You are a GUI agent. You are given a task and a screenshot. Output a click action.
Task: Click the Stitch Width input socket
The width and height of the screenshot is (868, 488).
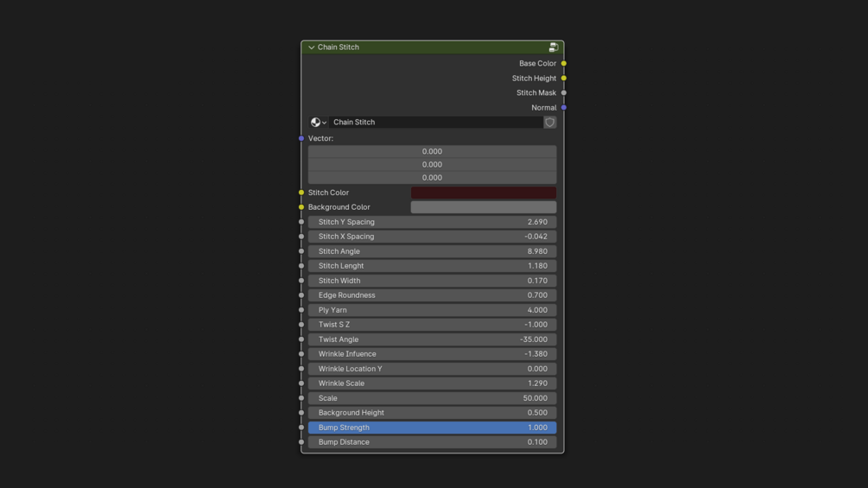301,281
